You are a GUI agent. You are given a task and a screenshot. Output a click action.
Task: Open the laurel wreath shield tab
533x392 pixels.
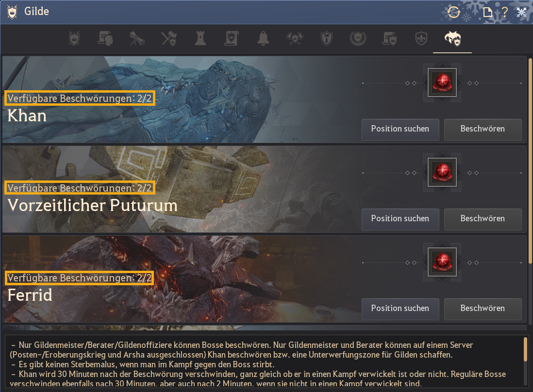click(x=358, y=38)
